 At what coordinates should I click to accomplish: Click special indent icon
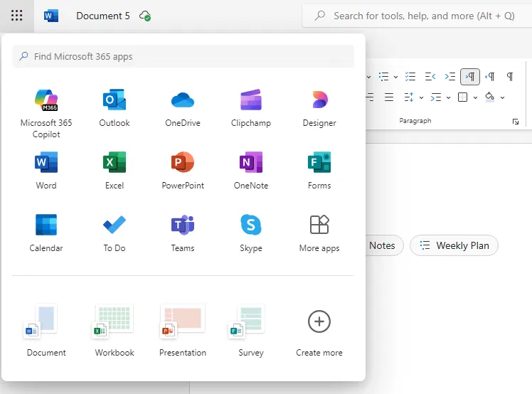pos(436,97)
